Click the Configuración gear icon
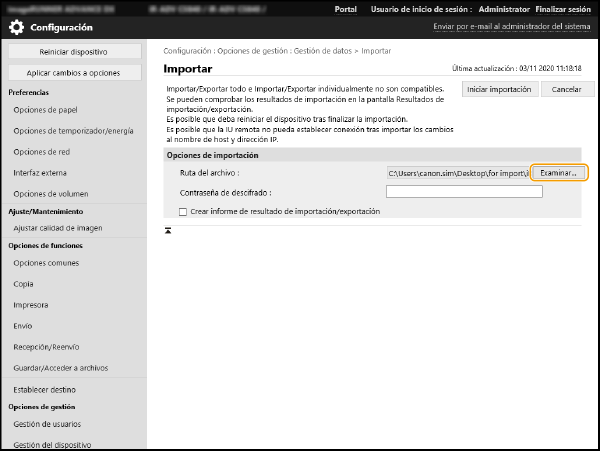The image size is (600, 451). coord(17,27)
